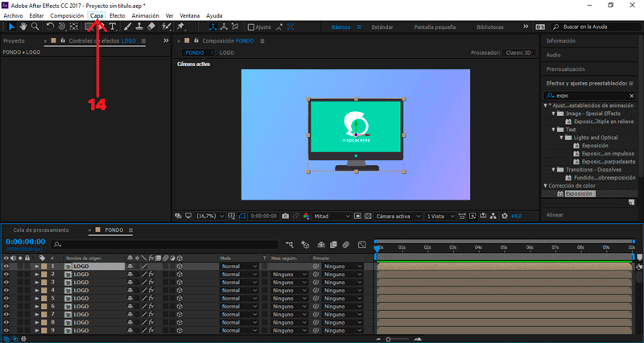Select the Zoom magnifier tool
644x343 pixels.
tap(35, 27)
